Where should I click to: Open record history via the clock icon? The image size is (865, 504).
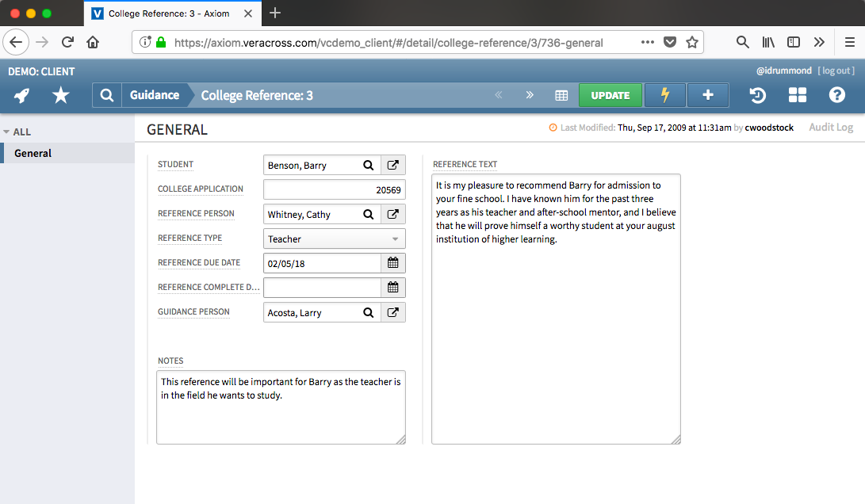(x=757, y=95)
